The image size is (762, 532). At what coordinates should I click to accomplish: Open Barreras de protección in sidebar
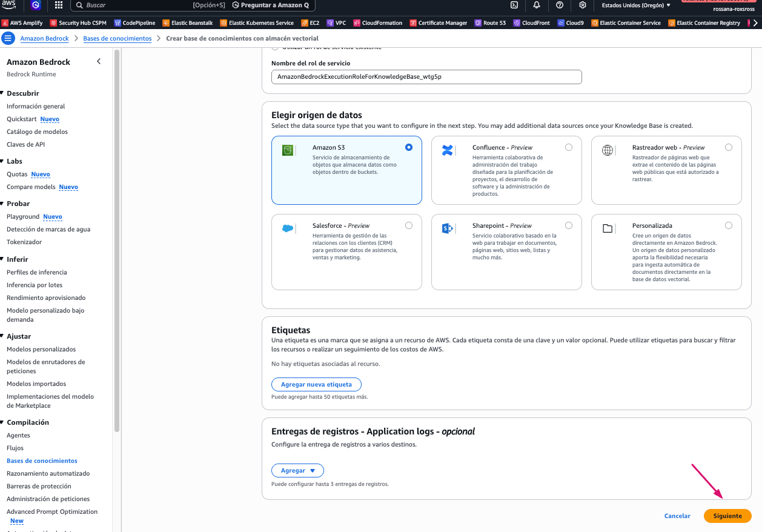pos(39,486)
